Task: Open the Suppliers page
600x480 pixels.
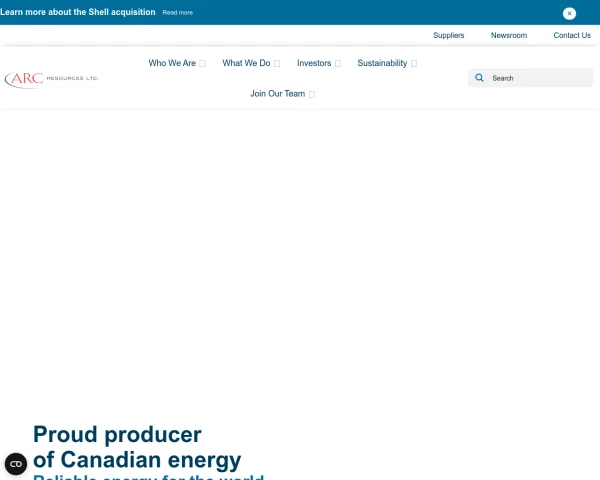Action: [448, 35]
